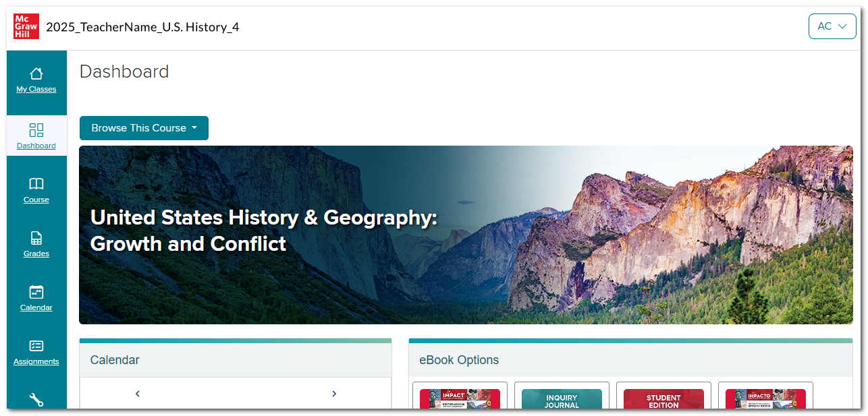
Task: Go to previous calendar month
Action: [x=137, y=394]
